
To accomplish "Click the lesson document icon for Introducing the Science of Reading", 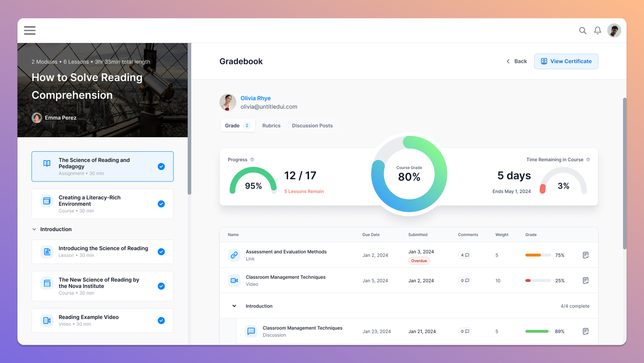I will coord(47,252).
